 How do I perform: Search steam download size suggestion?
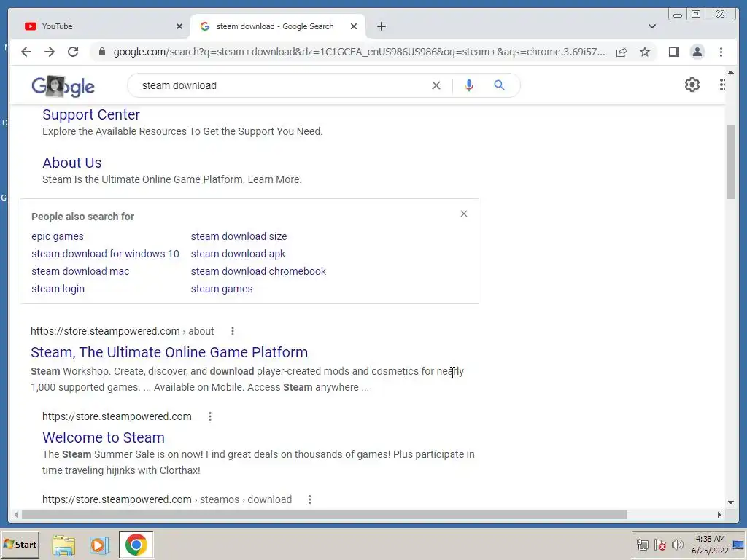click(239, 236)
